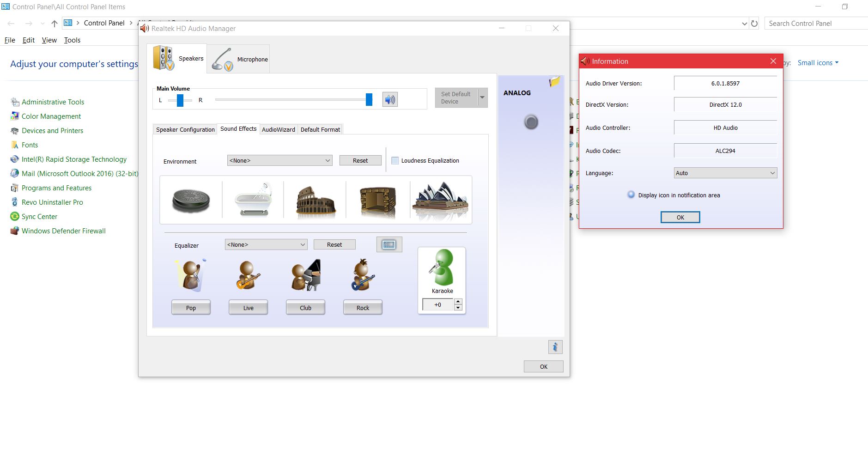Open the Set Default Device arrow menu
The height and width of the screenshot is (463, 868).
(x=482, y=97)
